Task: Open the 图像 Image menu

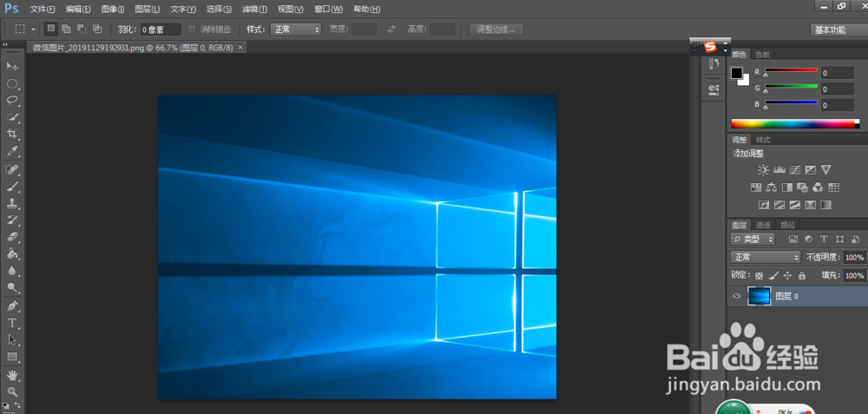Action: click(x=113, y=10)
